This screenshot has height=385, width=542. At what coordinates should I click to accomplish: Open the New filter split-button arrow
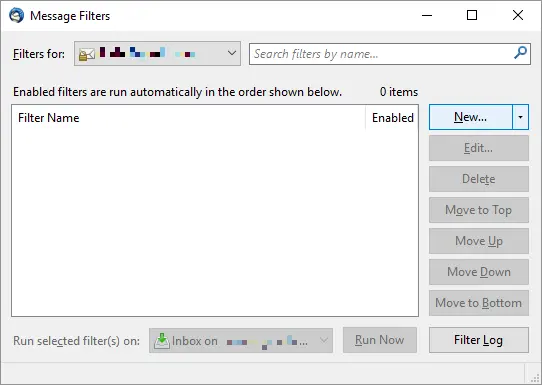[520, 117]
